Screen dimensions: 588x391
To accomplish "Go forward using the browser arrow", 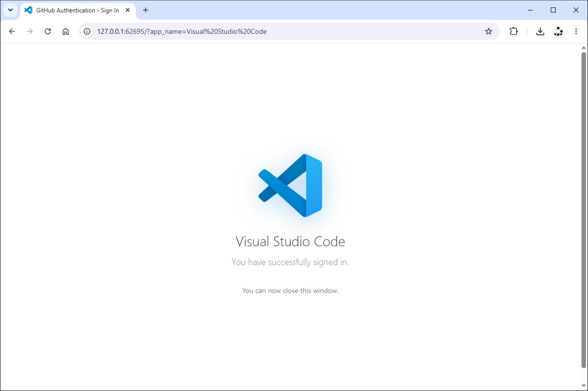I will click(30, 31).
